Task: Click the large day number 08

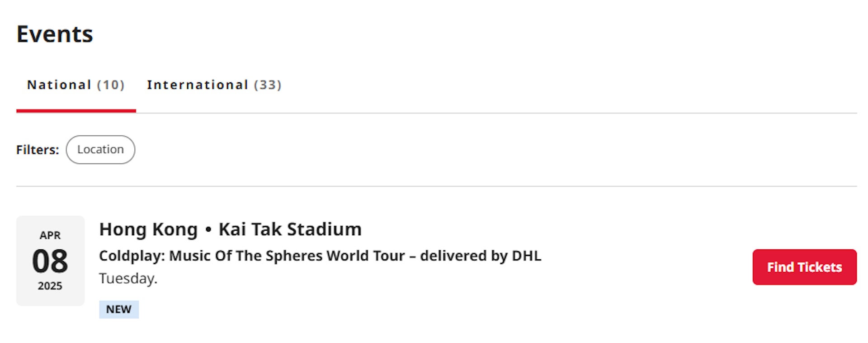Action: tap(50, 261)
